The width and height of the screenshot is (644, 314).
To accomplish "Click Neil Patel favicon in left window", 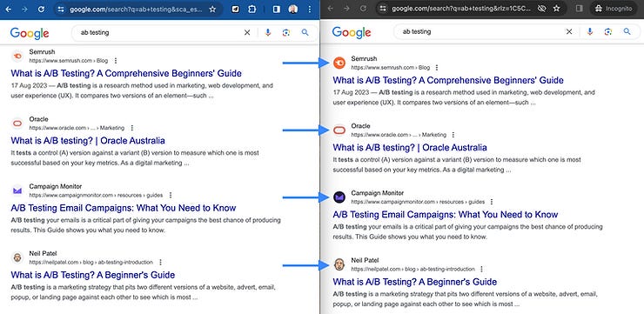I will [17, 257].
